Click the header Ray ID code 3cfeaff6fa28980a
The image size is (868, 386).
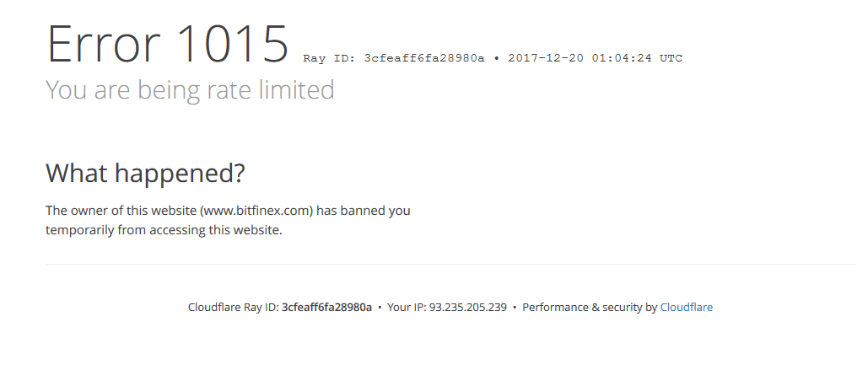[x=424, y=58]
